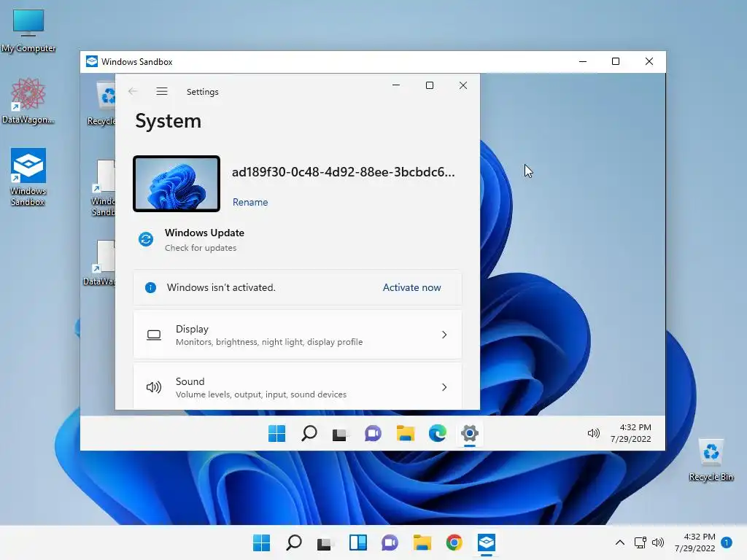Click Settings back arrow
Image resolution: width=747 pixels, height=560 pixels.
click(133, 91)
